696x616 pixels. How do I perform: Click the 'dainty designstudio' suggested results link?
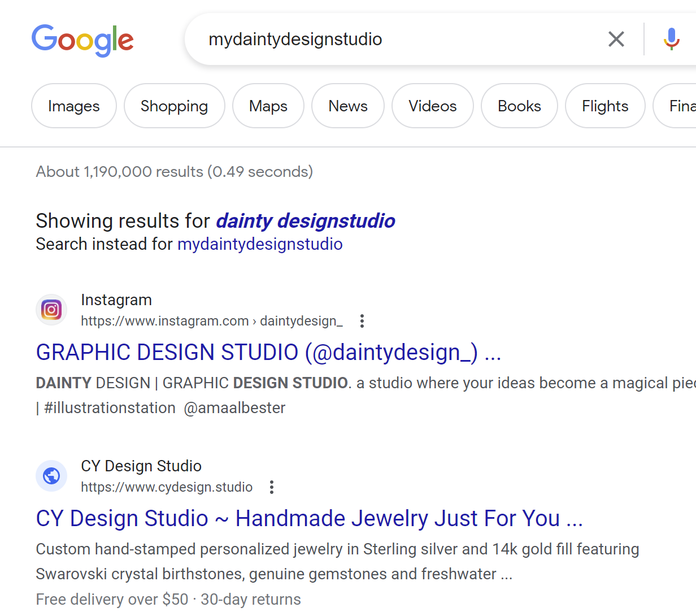[x=306, y=220]
